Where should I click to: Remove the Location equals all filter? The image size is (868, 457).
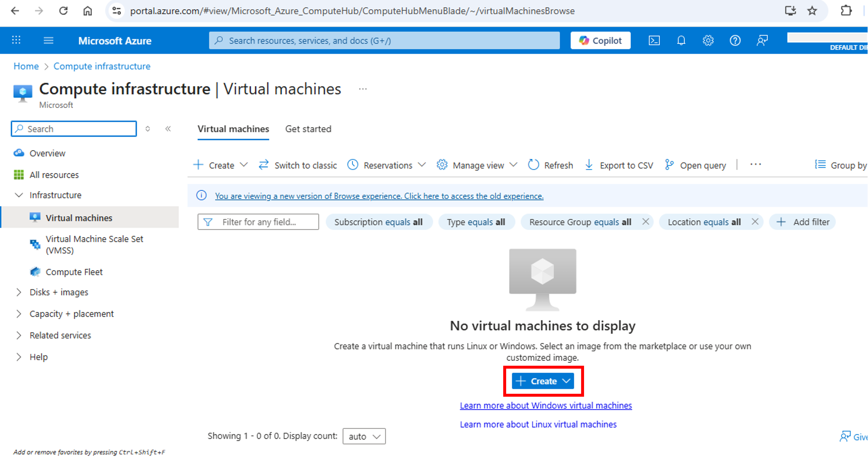pos(755,222)
